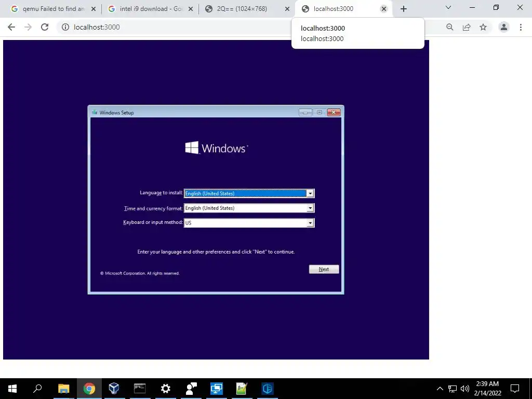The height and width of the screenshot is (399, 532).
Task: Open the taskbar icon with a person and squares
Action: pyautogui.click(x=191, y=389)
